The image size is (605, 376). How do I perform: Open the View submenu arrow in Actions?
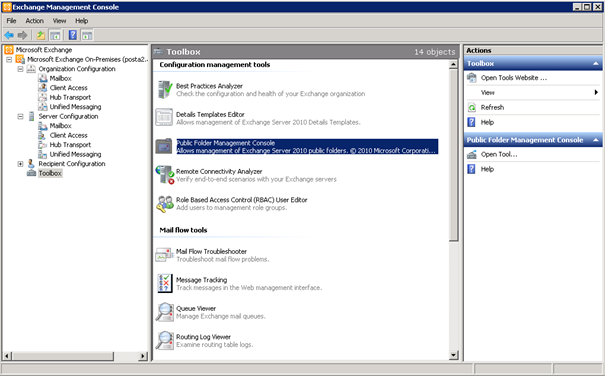596,92
